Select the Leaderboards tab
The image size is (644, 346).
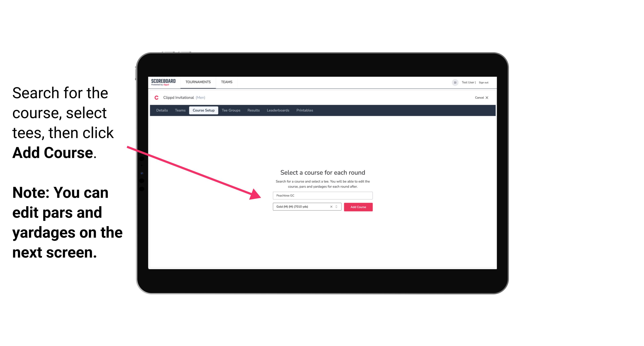point(278,110)
